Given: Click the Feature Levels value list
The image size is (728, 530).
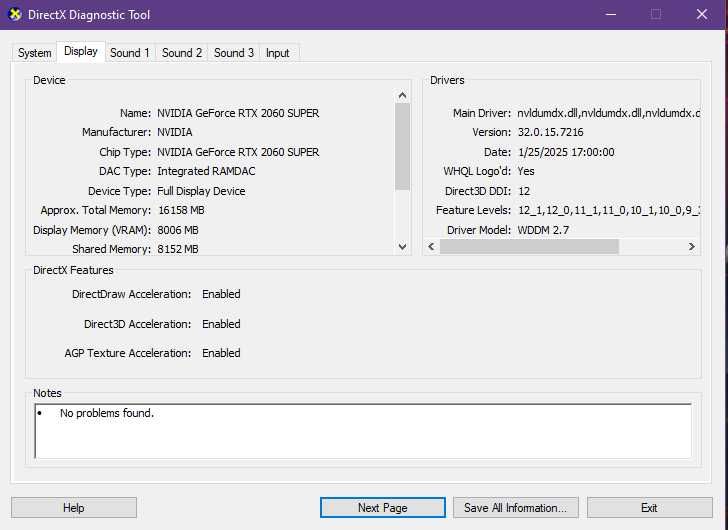Looking at the screenshot, I should (x=609, y=210).
